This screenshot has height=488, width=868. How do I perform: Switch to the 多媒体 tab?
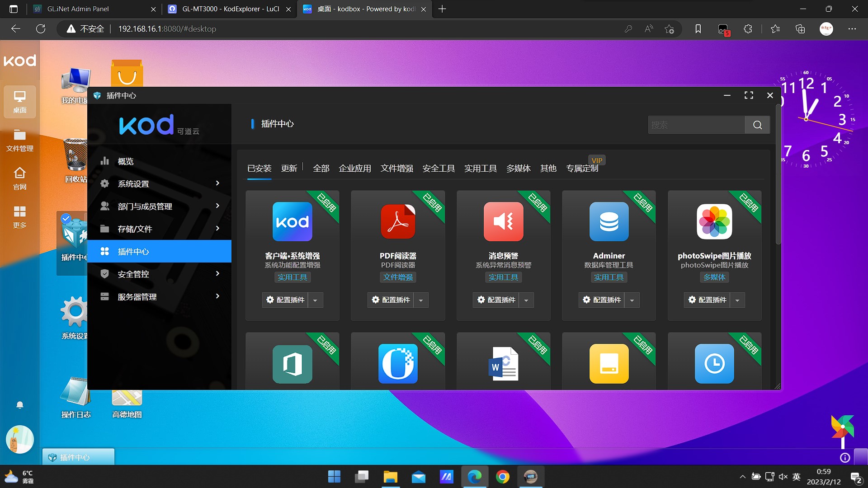[x=518, y=169]
